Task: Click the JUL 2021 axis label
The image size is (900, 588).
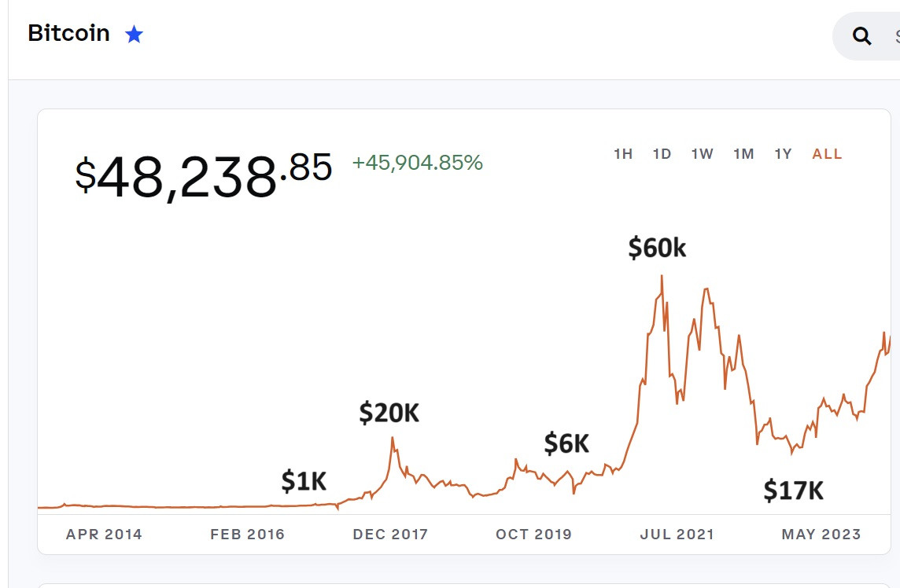Action: [x=677, y=535]
